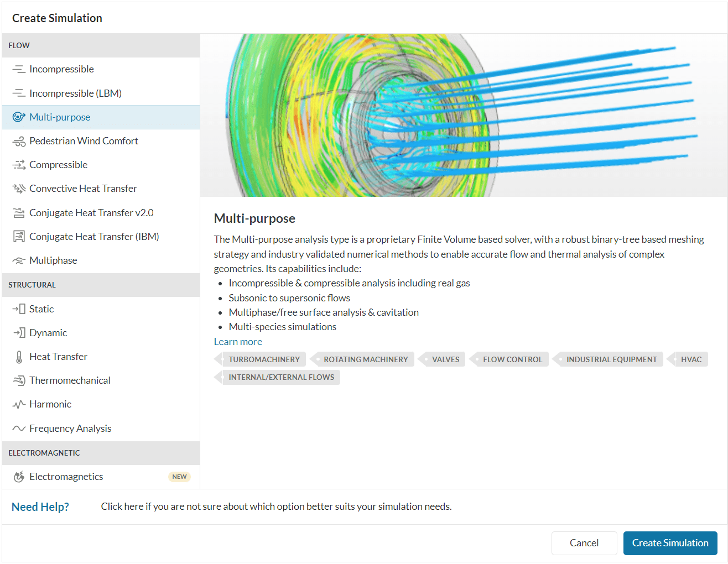The width and height of the screenshot is (728, 564).
Task: Pick the Static structural analysis
Action: [x=41, y=309]
